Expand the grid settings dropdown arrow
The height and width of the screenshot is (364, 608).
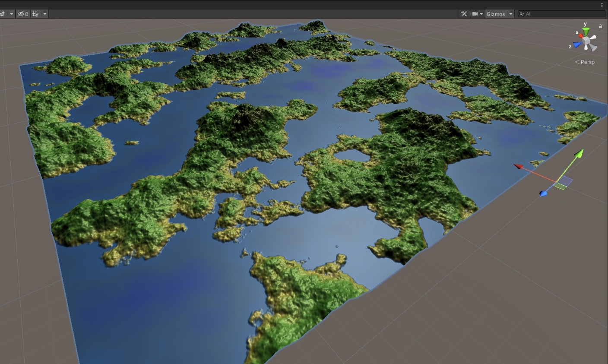(x=44, y=14)
